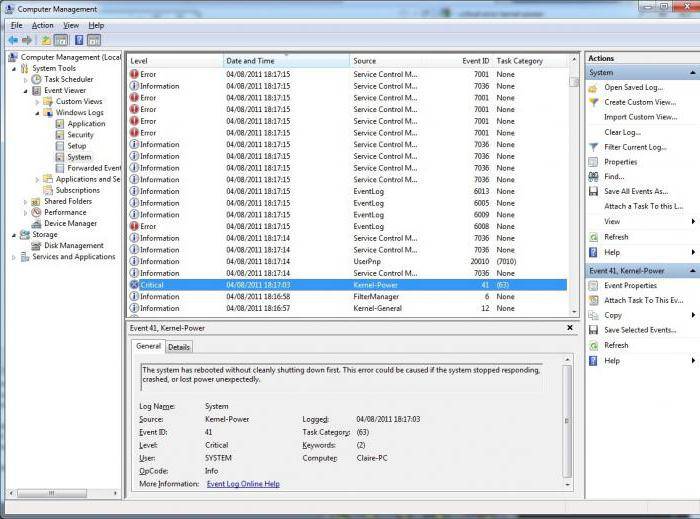
Task: Click Clear Log in the Actions pane
Action: 622,132
